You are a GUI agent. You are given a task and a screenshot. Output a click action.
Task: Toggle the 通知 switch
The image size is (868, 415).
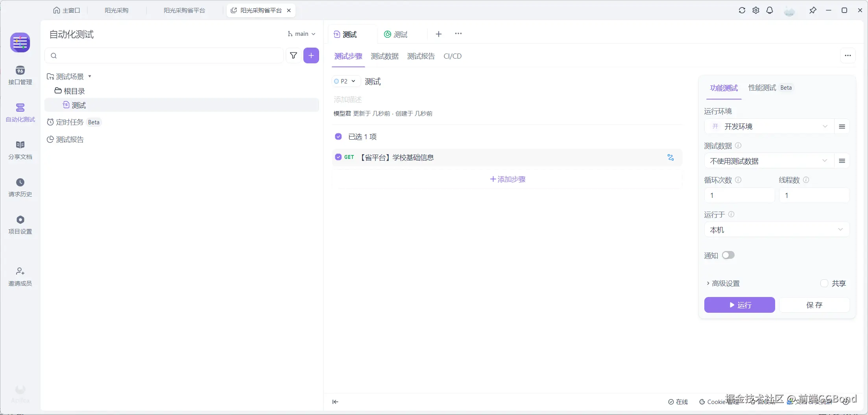click(x=728, y=255)
